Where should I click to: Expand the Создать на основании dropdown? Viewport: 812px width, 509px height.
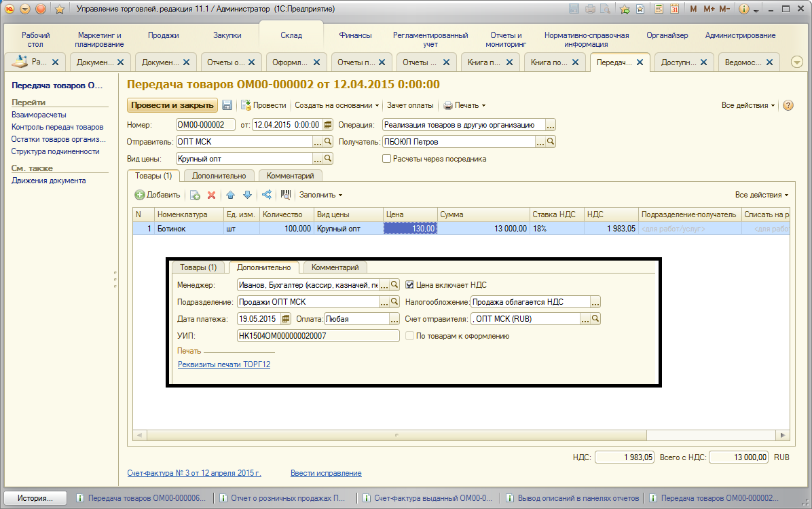click(x=337, y=105)
